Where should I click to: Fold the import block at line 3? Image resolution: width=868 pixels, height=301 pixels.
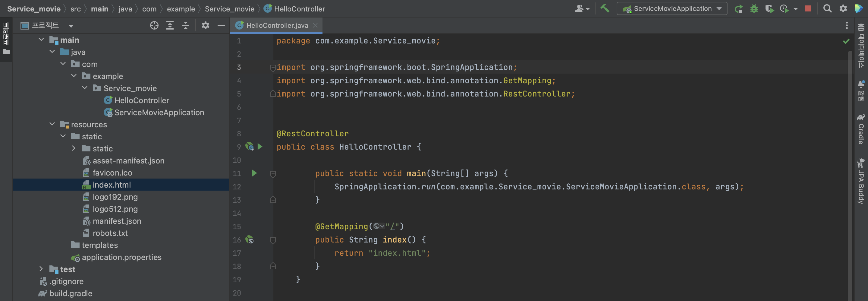(x=273, y=68)
